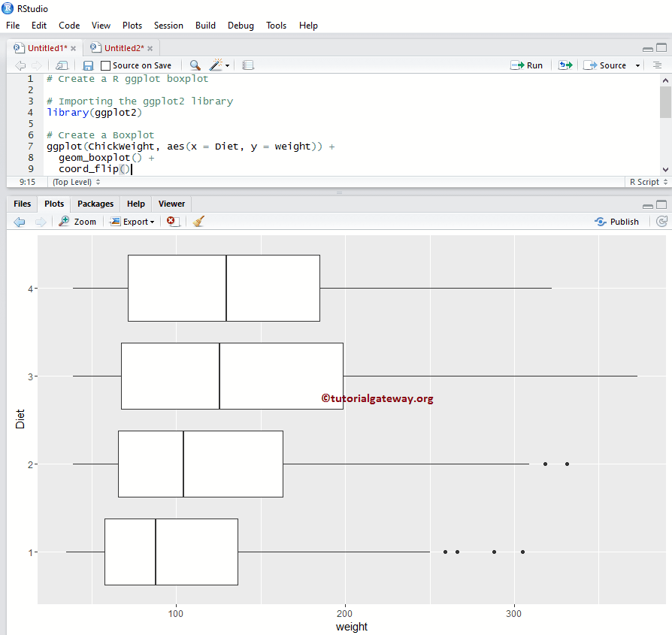Open the Source button dropdown arrow
672x635 pixels.
[x=637, y=65]
